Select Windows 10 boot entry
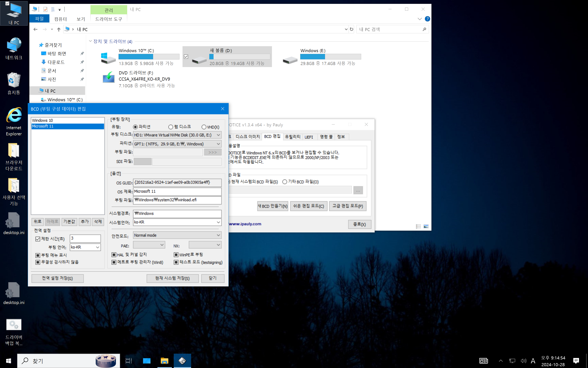Viewport: 588px width, 368px height. [x=68, y=120]
